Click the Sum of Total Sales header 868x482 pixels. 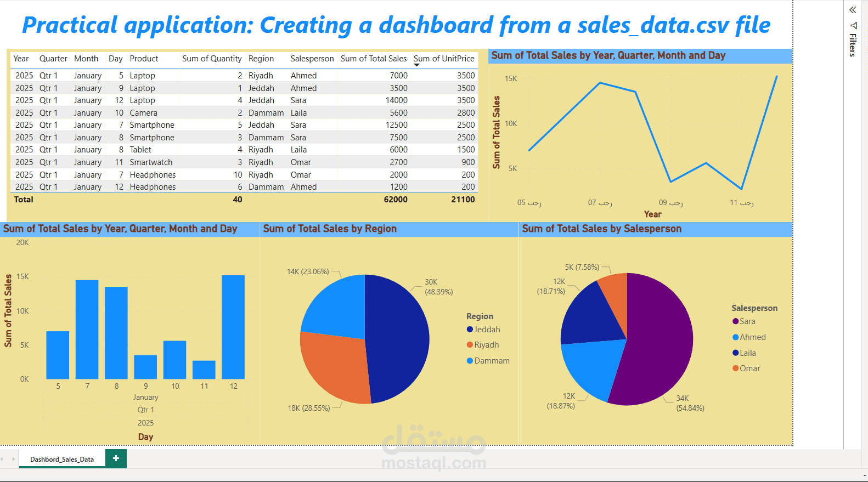coord(374,59)
